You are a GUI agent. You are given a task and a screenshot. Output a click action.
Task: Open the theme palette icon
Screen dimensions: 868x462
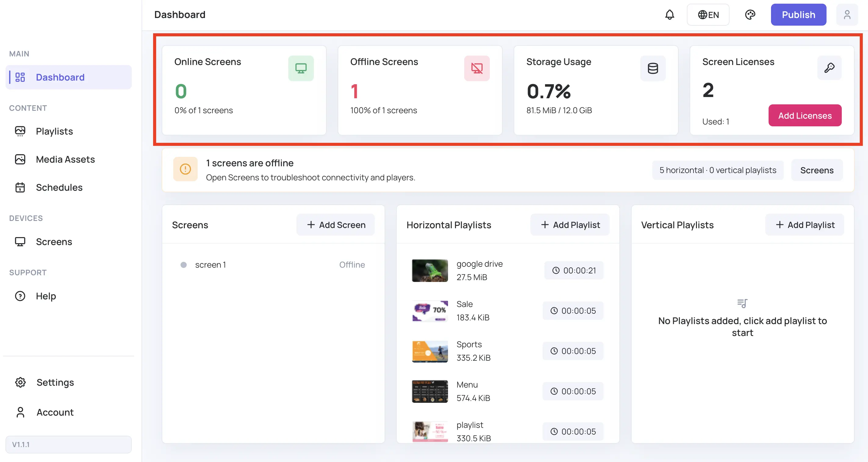[750, 15]
